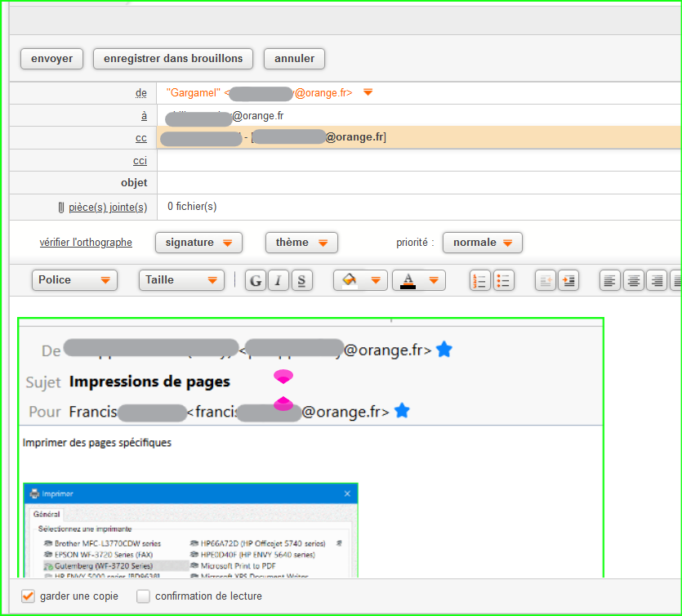Viewport: 682px width, 616px height.
Task: Select Brother MFC-L3770CDW series printer
Action: 103,543
